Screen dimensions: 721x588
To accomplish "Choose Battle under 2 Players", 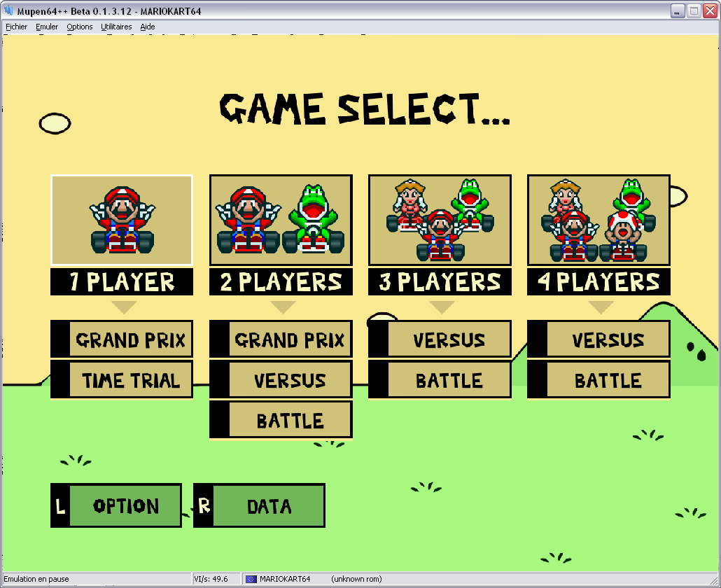I will 281,420.
